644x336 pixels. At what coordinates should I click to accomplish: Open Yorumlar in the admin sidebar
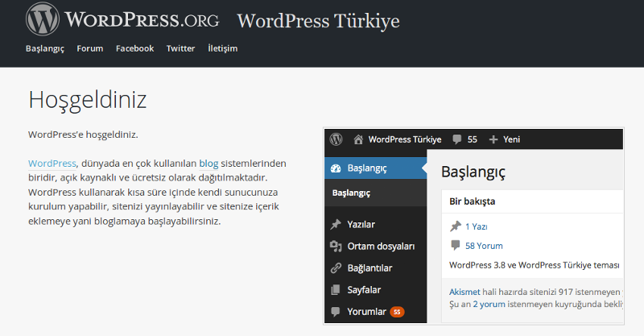[x=367, y=312]
